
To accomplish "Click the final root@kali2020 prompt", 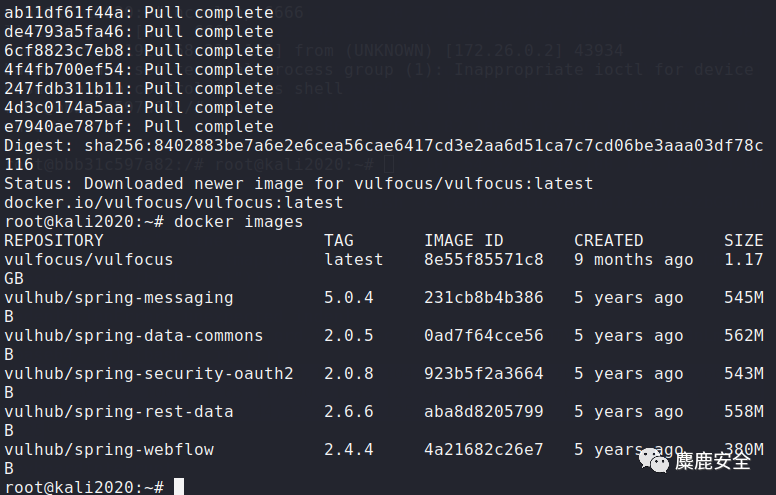I will tap(84, 487).
